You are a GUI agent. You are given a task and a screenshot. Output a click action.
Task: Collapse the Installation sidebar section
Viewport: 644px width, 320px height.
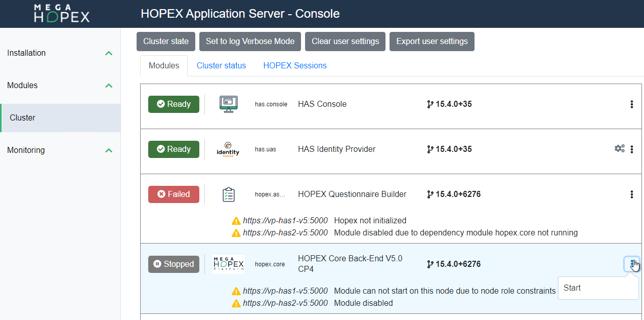(109, 53)
